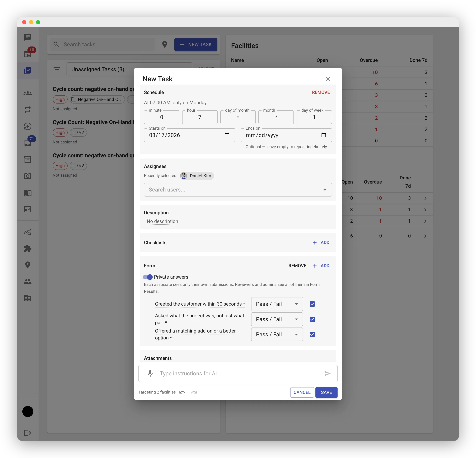Viewport: 476px width, 458px height.
Task: Click the Overdue column header in Facilities
Action: pyautogui.click(x=368, y=60)
